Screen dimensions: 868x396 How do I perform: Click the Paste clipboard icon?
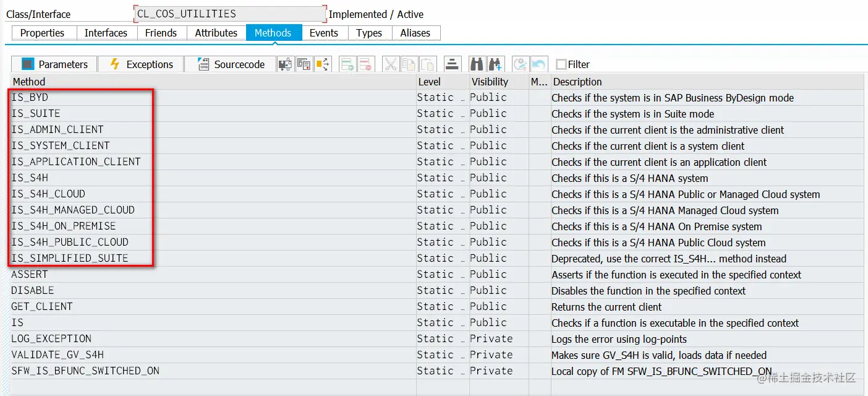(x=428, y=64)
